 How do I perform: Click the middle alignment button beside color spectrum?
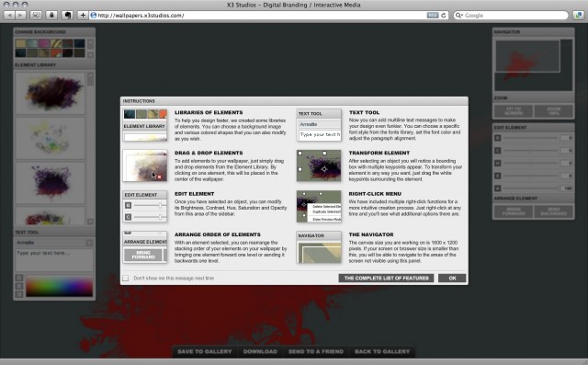[x=19, y=286]
